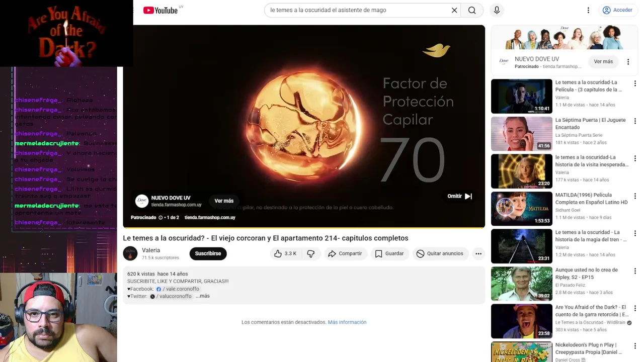Open channel name El Pasado Feliz.
The image size is (644, 362).
point(571,285)
